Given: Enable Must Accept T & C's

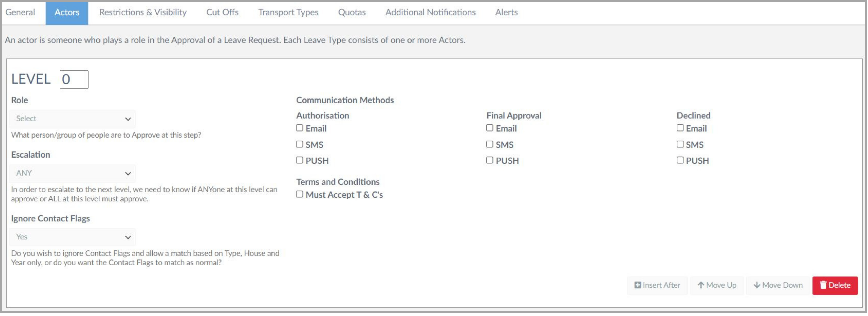Looking at the screenshot, I should point(300,194).
